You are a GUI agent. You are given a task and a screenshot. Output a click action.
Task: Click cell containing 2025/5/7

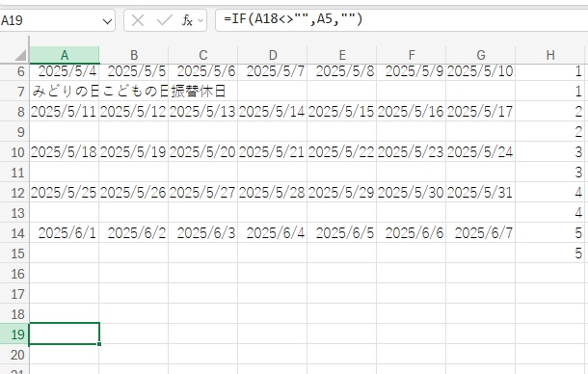[x=273, y=71]
